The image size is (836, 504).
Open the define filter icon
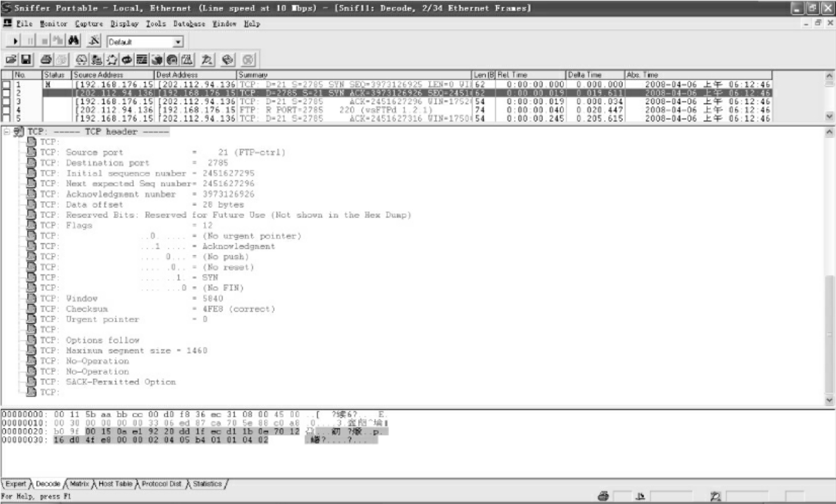tap(94, 42)
